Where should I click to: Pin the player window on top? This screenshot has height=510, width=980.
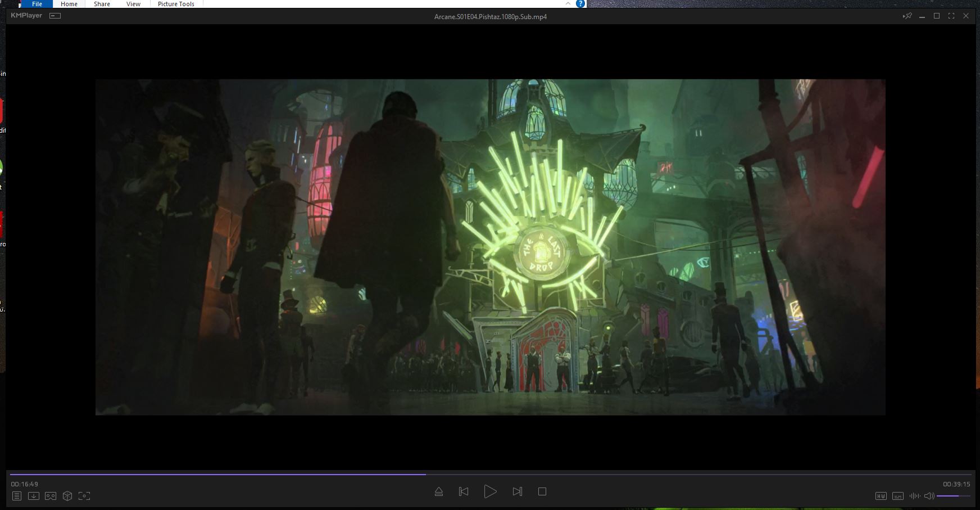point(907,16)
